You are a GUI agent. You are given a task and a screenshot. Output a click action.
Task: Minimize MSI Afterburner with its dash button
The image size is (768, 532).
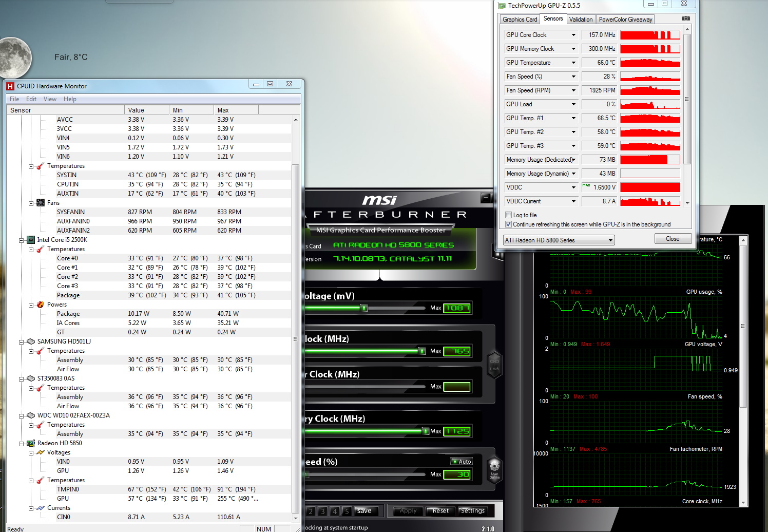(x=486, y=197)
